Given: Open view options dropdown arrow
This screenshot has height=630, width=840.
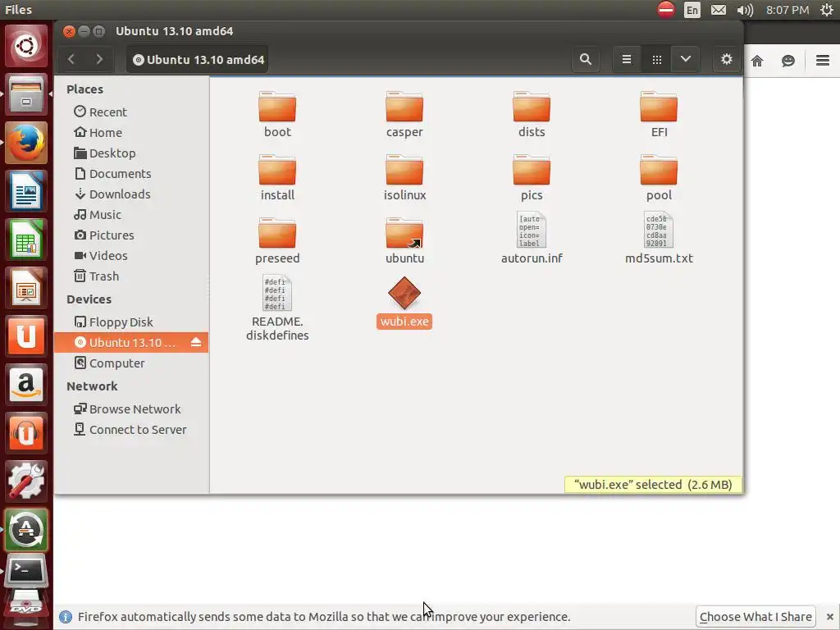Looking at the screenshot, I should click(686, 59).
